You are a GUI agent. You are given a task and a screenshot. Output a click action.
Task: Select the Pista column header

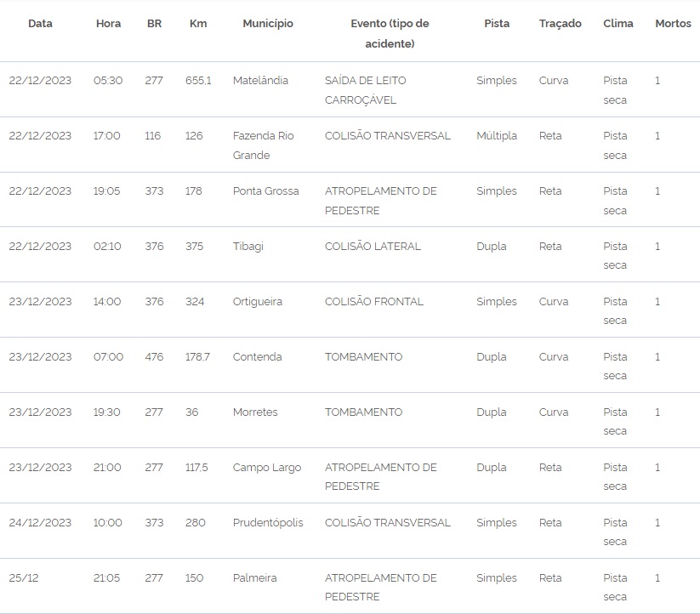pyautogui.click(x=497, y=24)
